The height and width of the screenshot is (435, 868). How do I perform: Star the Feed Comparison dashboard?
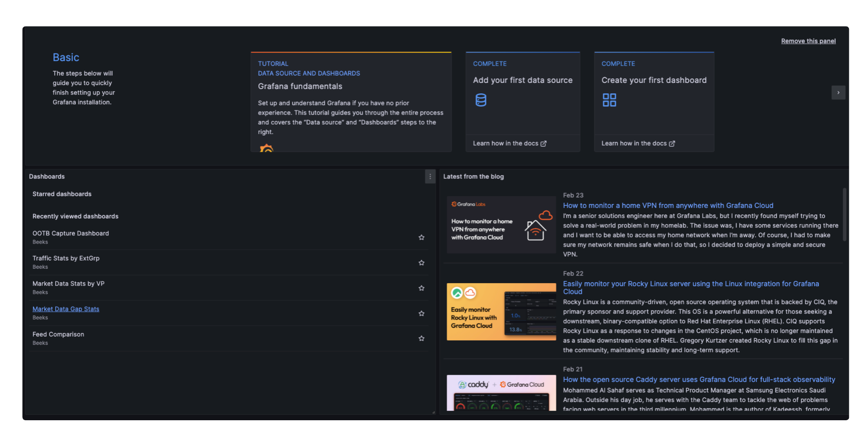click(x=421, y=339)
